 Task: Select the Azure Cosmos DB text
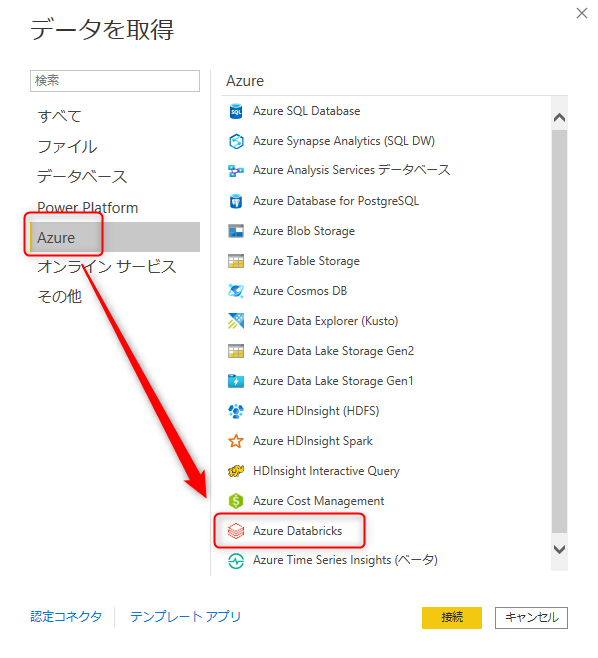pyautogui.click(x=300, y=291)
